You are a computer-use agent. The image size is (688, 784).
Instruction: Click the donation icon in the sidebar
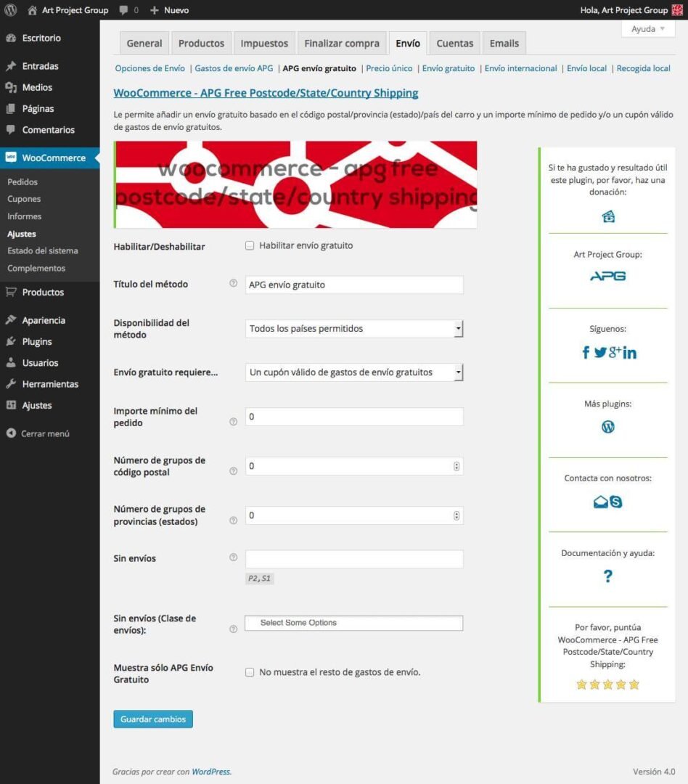pos(608,216)
